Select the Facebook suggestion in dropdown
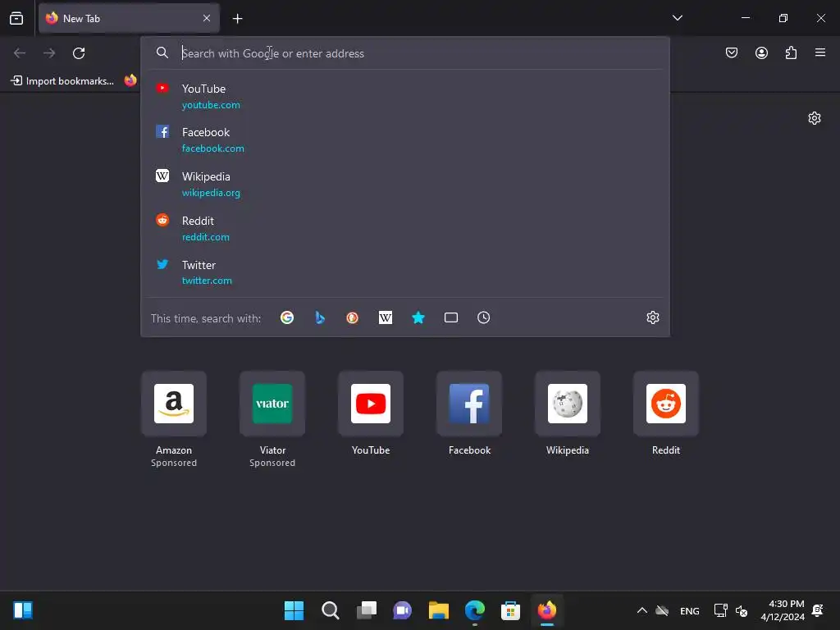The width and height of the screenshot is (840, 630). pyautogui.click(x=405, y=139)
